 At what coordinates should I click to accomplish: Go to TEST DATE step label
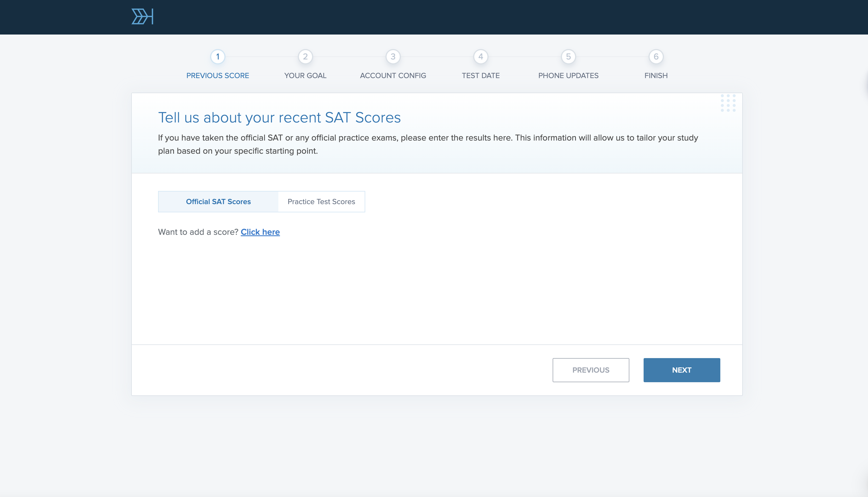481,75
